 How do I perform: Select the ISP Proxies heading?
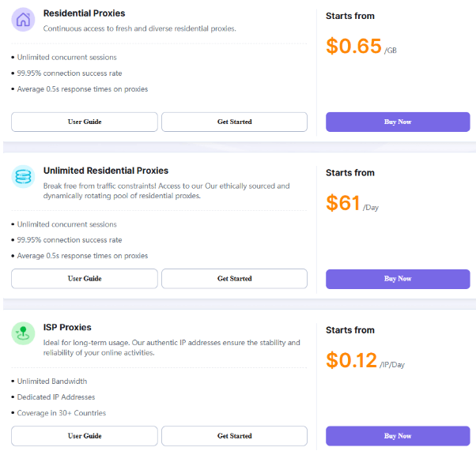(67, 327)
